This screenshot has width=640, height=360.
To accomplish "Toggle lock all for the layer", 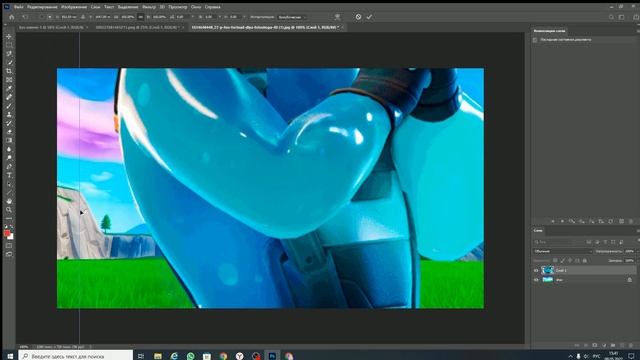I will (x=585, y=260).
